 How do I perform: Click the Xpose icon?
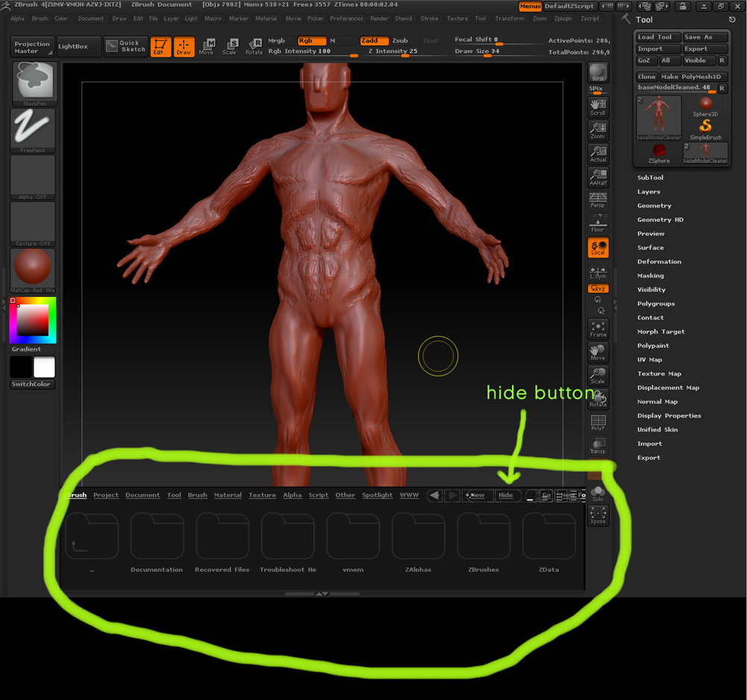pyautogui.click(x=598, y=516)
